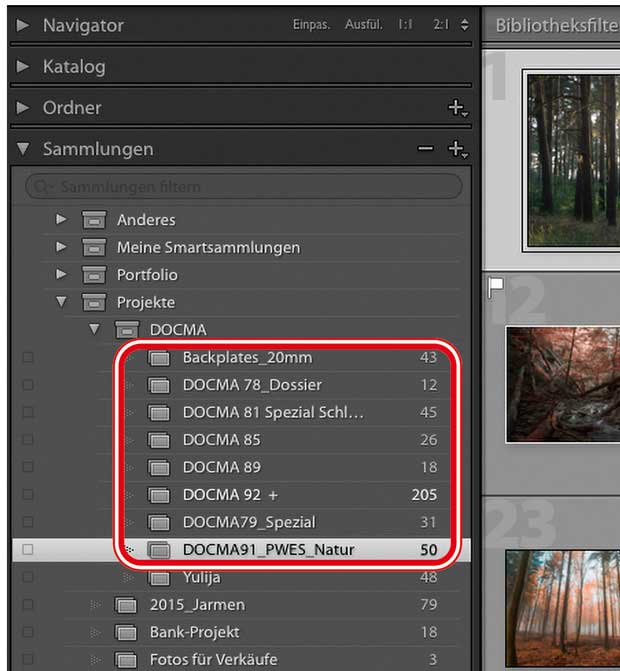
Task: Toggle sync checkbox for DOCMA 81 Spezial
Action: [28, 412]
